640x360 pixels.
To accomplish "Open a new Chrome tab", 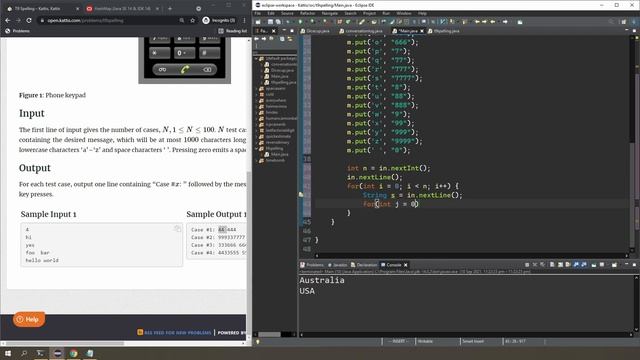I will [x=170, y=9].
